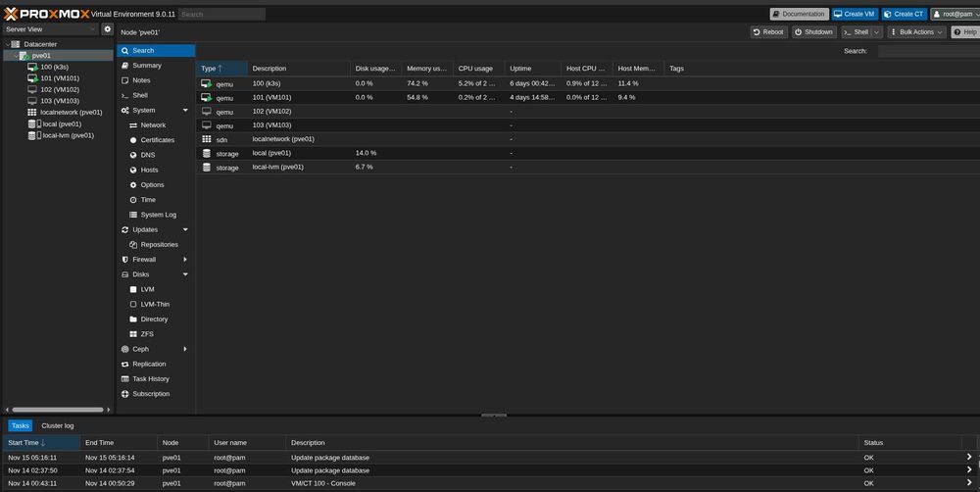Click the Ceph icon
The image size is (980, 492).
pos(125,350)
